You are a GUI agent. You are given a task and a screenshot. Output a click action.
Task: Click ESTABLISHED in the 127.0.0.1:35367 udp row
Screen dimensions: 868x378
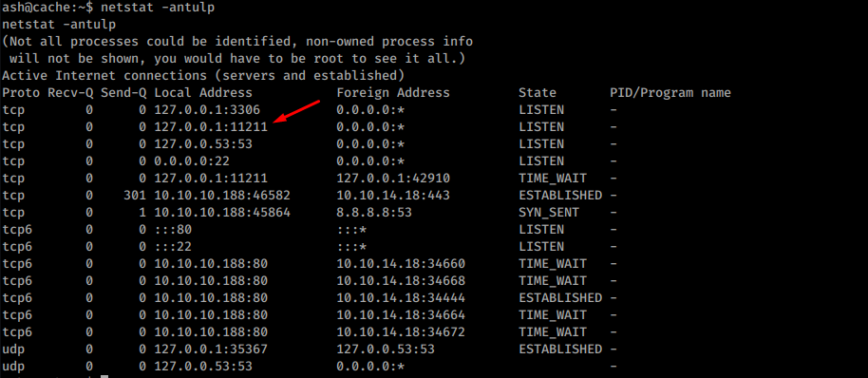(x=560, y=350)
